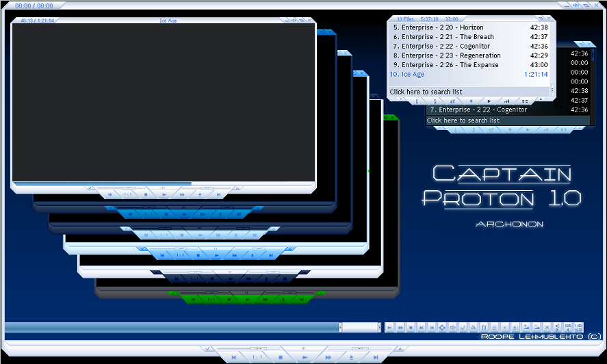The width and height of the screenshot is (607, 364).
Task: Skip to previous file in Ice Age window
Action: click(x=110, y=194)
